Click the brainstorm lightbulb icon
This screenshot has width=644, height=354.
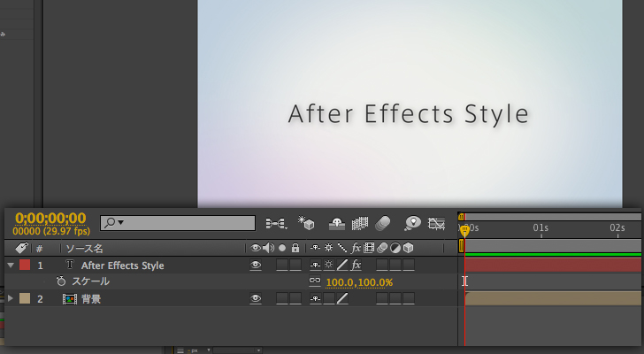point(412,223)
